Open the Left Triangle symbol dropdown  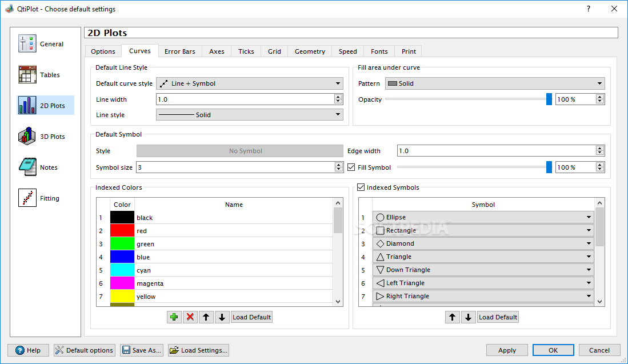(483, 283)
